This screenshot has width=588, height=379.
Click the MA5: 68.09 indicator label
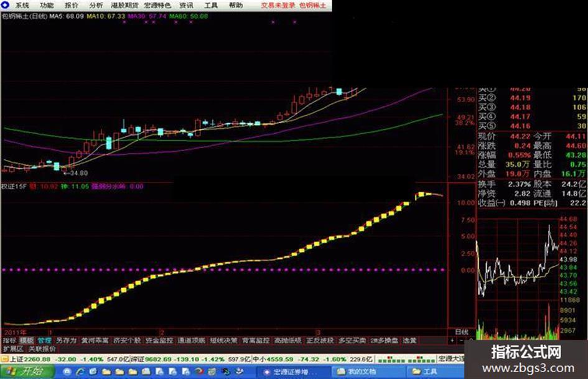[x=67, y=16]
